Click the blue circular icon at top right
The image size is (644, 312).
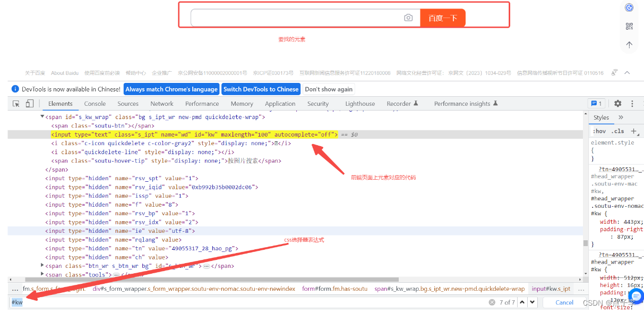tap(629, 7)
